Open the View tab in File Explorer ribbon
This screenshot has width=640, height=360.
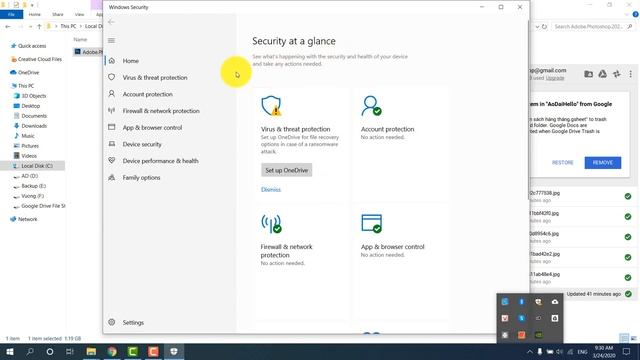click(79, 14)
